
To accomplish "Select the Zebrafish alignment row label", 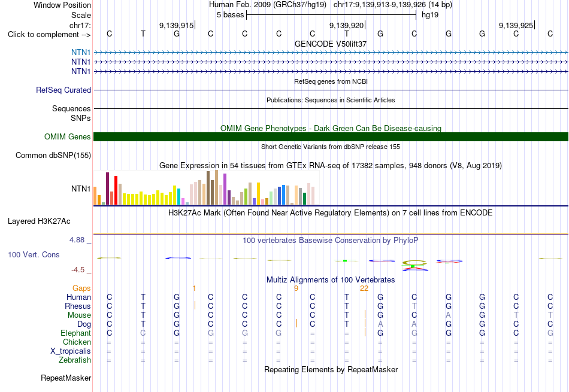I will [x=75, y=360].
